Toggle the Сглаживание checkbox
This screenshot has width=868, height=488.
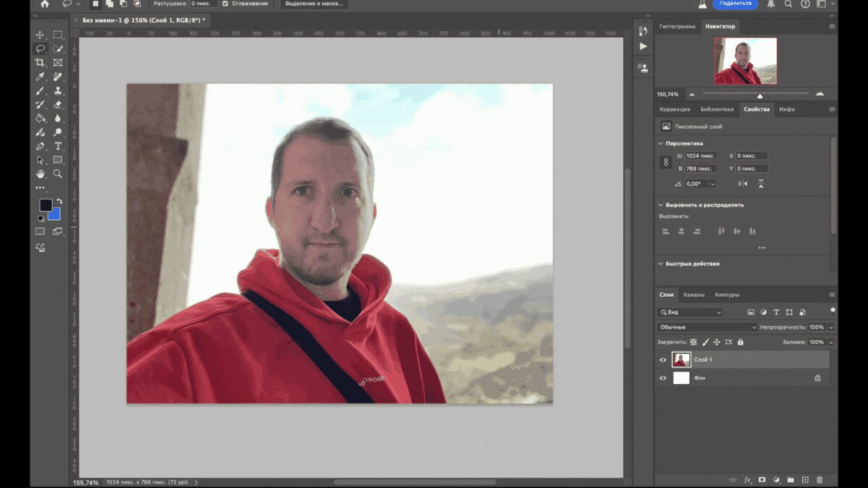[226, 4]
